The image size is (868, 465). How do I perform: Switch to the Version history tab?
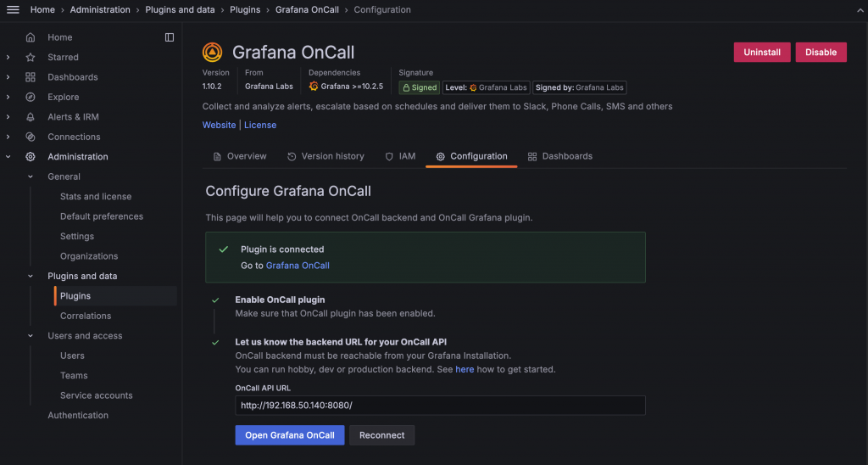click(325, 156)
